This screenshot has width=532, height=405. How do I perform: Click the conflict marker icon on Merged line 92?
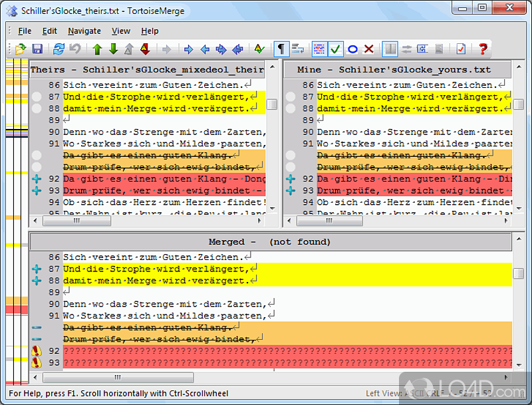[x=37, y=350]
